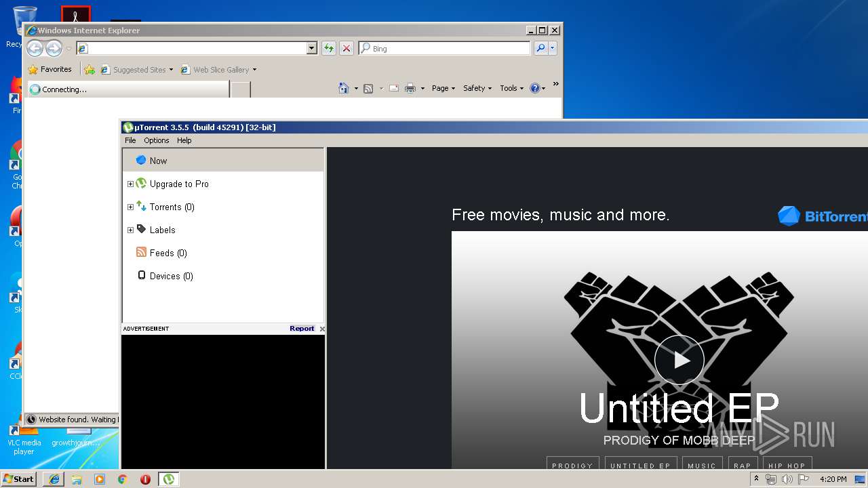Expand the Torrents (0) node

pos(130,207)
